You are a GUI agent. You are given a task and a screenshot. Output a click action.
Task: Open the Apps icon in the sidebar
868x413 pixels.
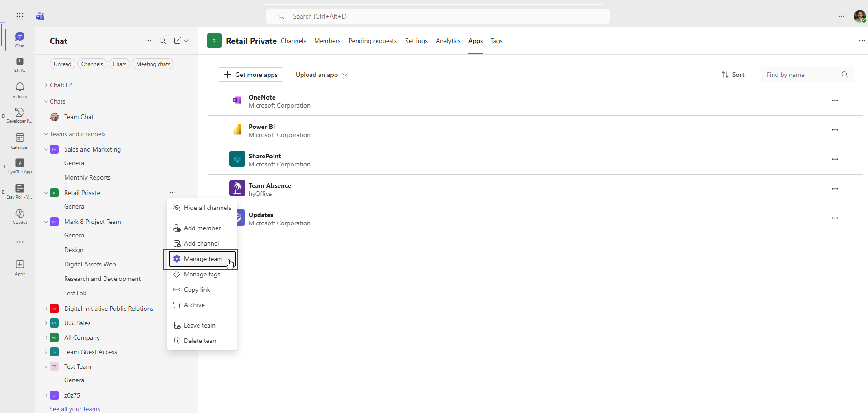19,267
